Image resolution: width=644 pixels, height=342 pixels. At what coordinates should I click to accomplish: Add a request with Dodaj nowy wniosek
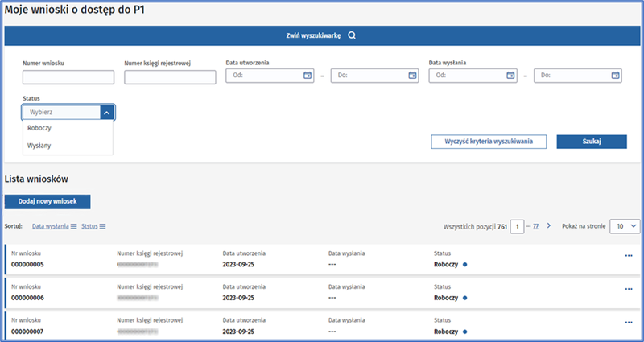[47, 201]
